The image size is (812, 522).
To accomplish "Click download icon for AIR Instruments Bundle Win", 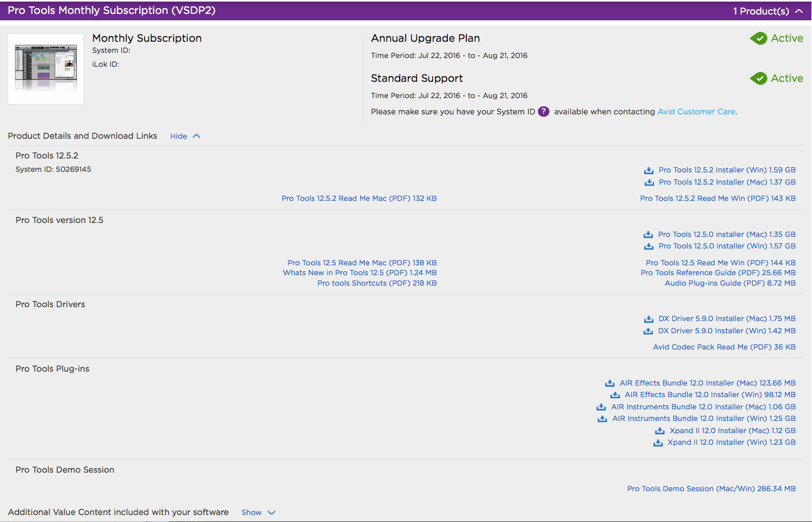I will coord(602,419).
